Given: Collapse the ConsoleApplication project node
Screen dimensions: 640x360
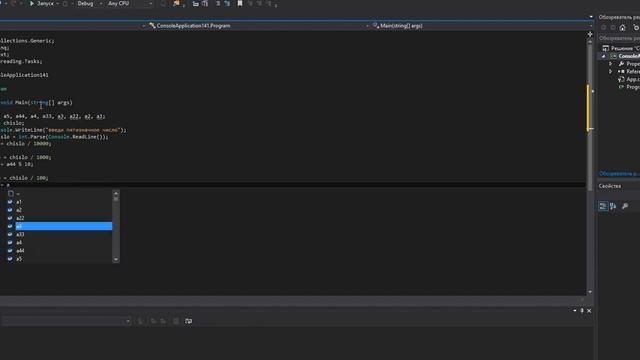Looking at the screenshot, I should pyautogui.click(x=604, y=56).
